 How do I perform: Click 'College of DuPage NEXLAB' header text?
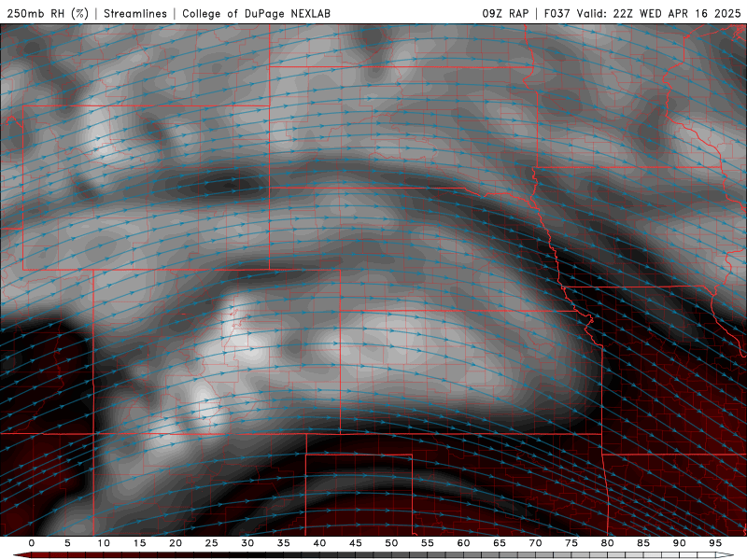(256, 13)
